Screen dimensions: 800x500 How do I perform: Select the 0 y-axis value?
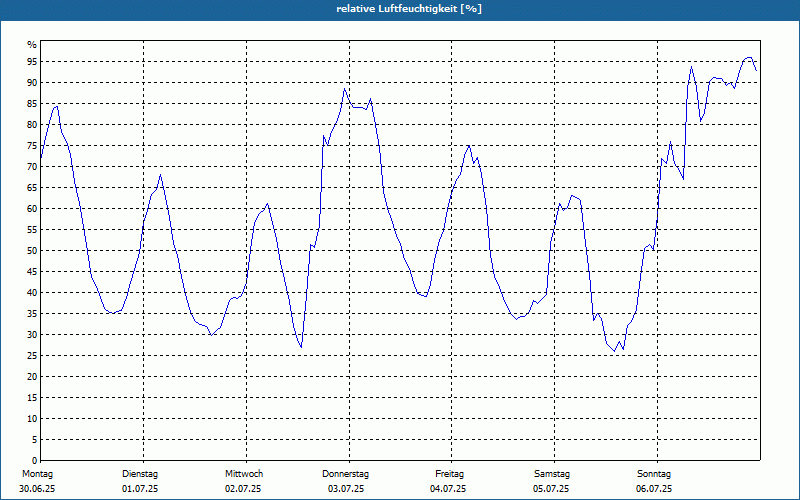[x=34, y=461]
